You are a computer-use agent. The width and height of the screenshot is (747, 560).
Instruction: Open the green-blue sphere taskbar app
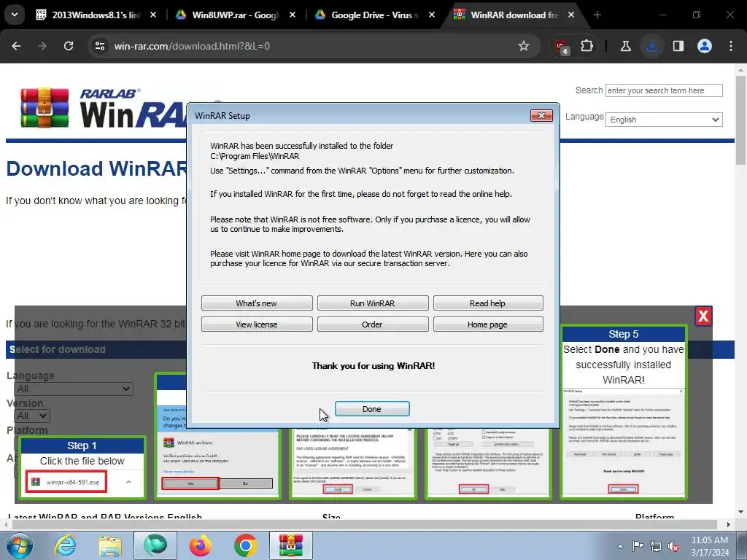point(155,545)
